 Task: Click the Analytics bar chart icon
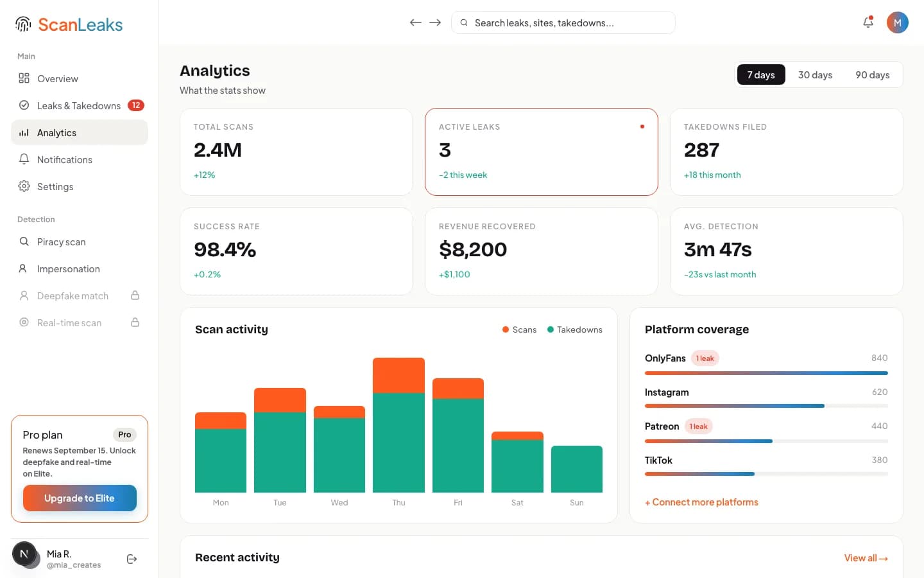(24, 132)
